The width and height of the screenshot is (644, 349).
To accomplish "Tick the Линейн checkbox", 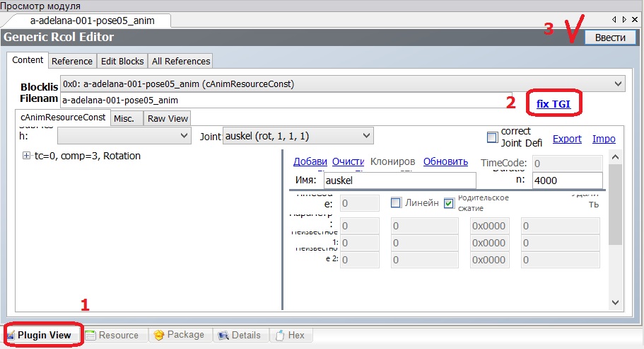I will pos(397,203).
